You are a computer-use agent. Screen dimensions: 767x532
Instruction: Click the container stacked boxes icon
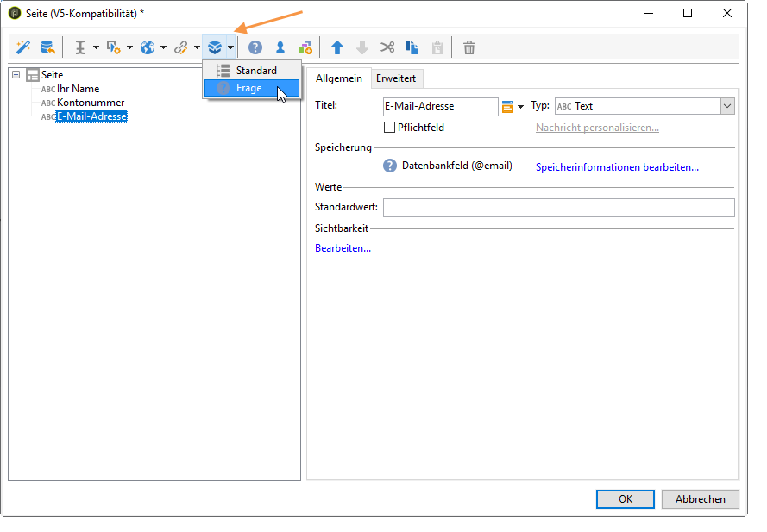tap(215, 47)
